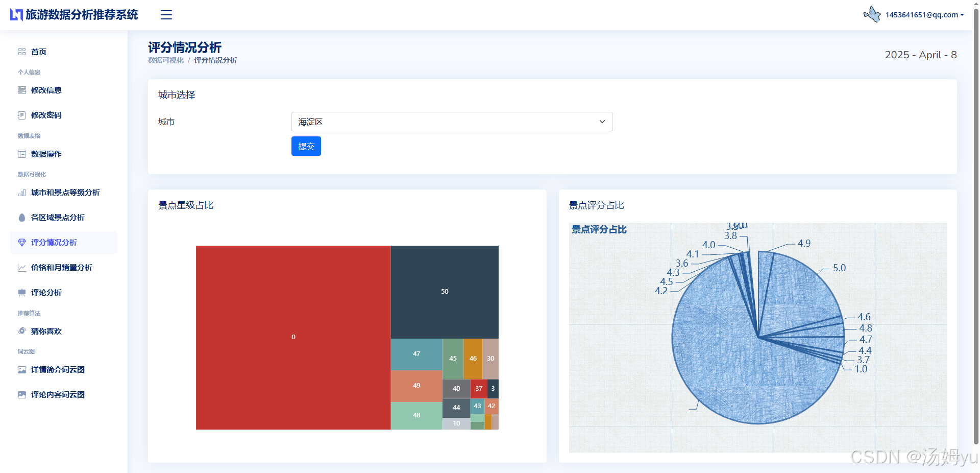The height and width of the screenshot is (473, 980).
Task: Click the hamburger menu toggle icon
Action: [x=166, y=15]
